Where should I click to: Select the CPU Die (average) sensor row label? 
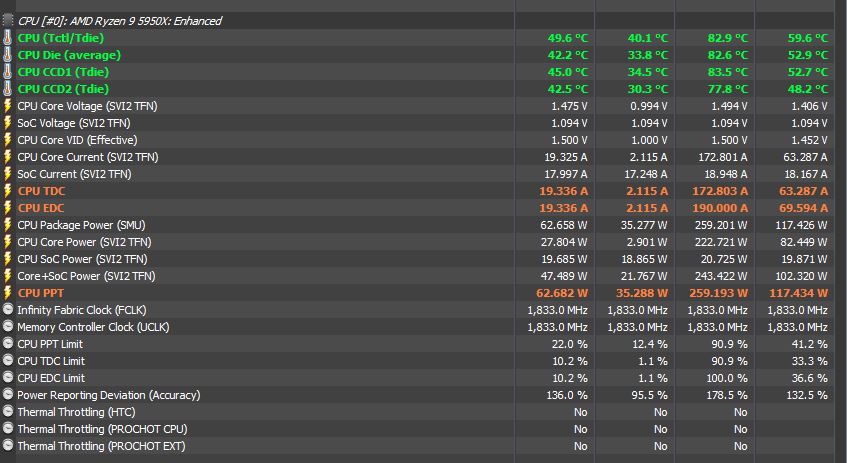pyautogui.click(x=69, y=55)
